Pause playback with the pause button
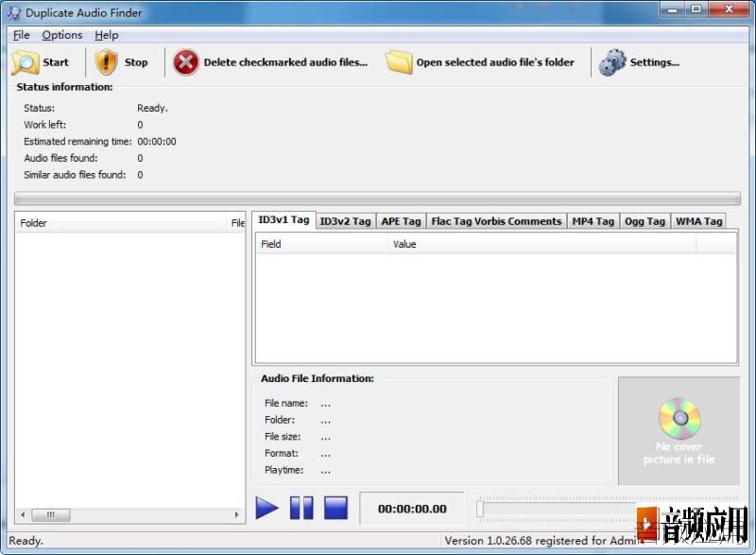756x555 pixels. (301, 508)
